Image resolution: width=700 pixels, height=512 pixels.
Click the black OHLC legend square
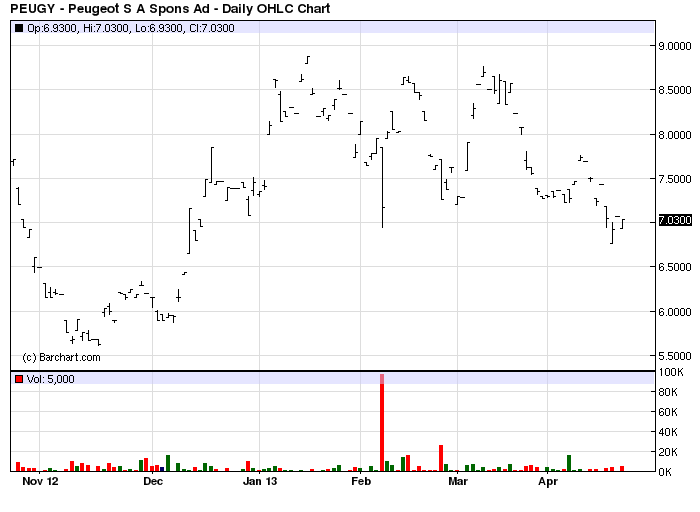[19, 28]
